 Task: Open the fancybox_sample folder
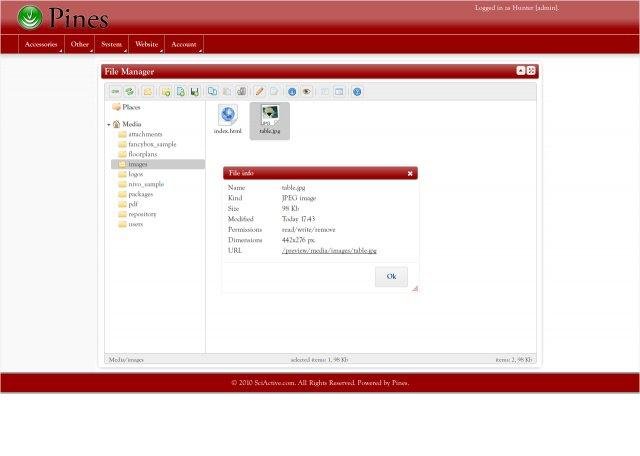(147, 144)
